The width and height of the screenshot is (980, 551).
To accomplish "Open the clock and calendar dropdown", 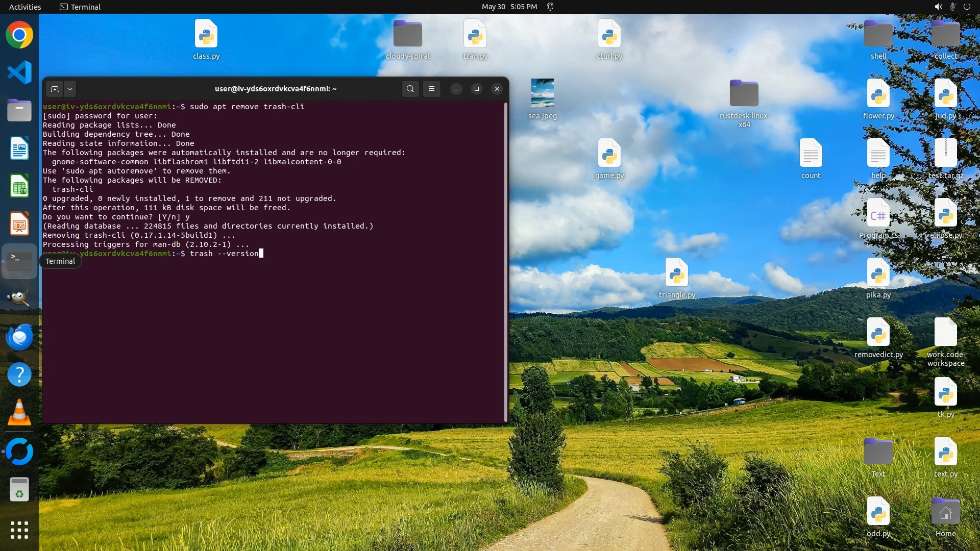I will (x=509, y=7).
